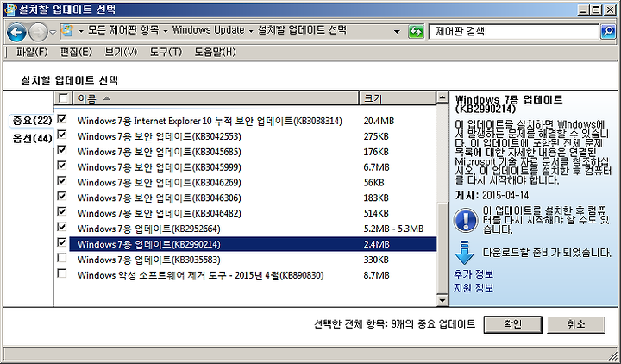
Task: Click the 20.4MB size cell
Action: coord(379,121)
